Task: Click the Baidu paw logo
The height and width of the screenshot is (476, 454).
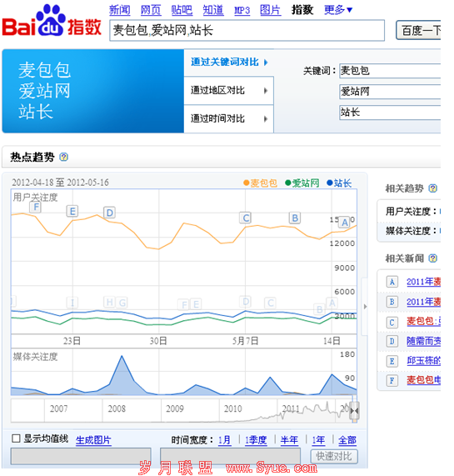Action: tap(50, 20)
